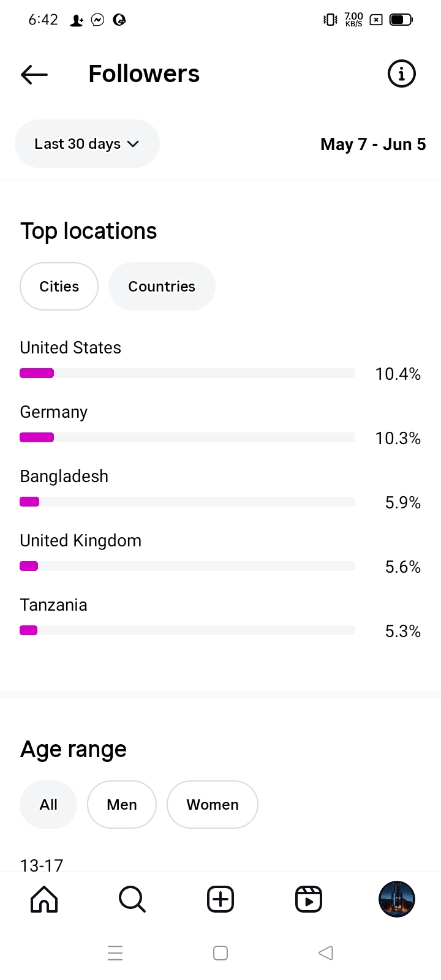Filter age range by Women
This screenshot has width=441, height=980.
coord(213,804)
